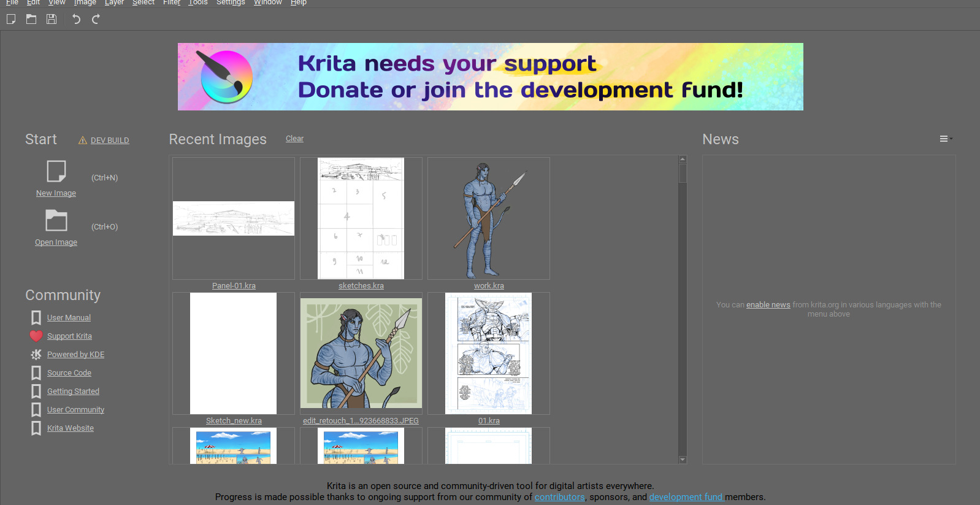Click the DEV BUILD warning icon

click(x=83, y=141)
